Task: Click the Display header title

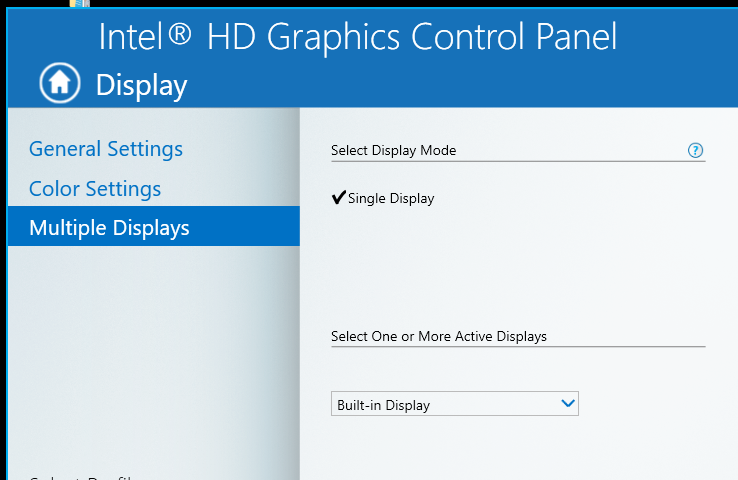Action: [x=142, y=86]
